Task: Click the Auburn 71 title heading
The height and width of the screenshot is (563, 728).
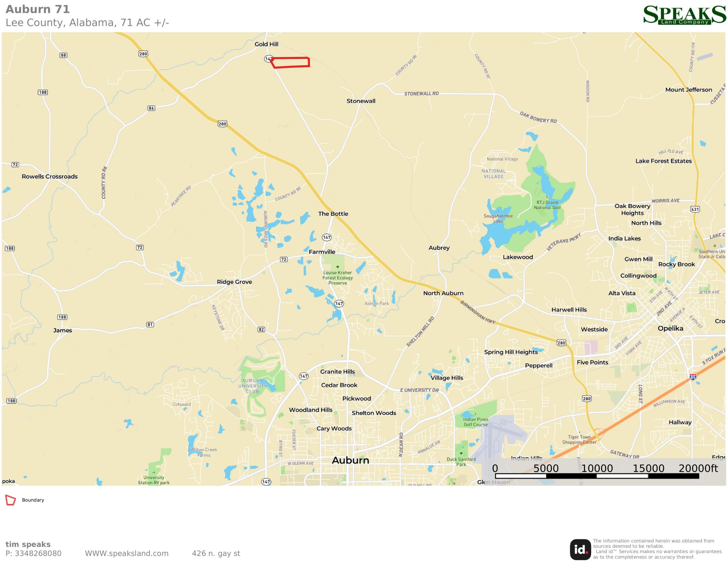Action: [x=38, y=9]
